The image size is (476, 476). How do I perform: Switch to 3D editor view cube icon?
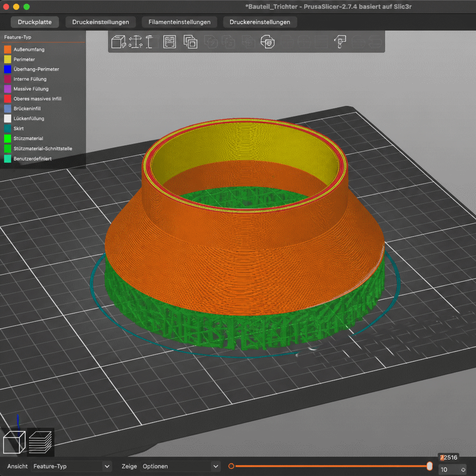14,442
